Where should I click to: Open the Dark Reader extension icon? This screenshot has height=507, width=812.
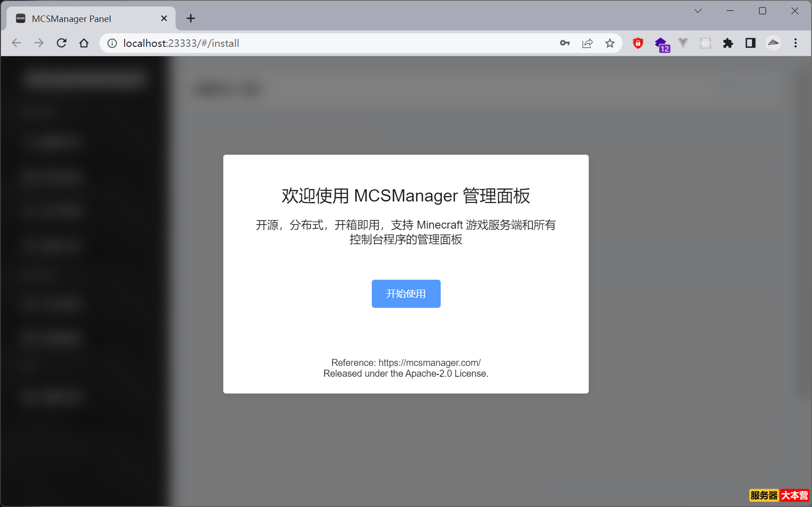751,43
